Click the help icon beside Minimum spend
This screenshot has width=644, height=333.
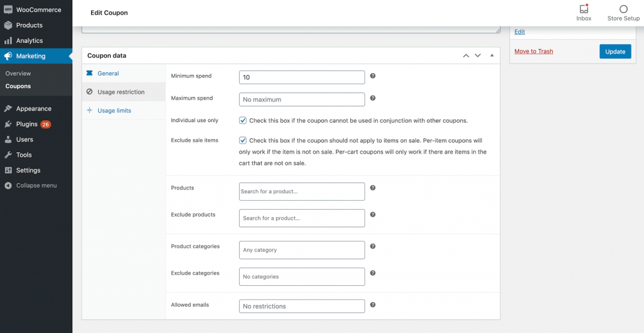372,76
